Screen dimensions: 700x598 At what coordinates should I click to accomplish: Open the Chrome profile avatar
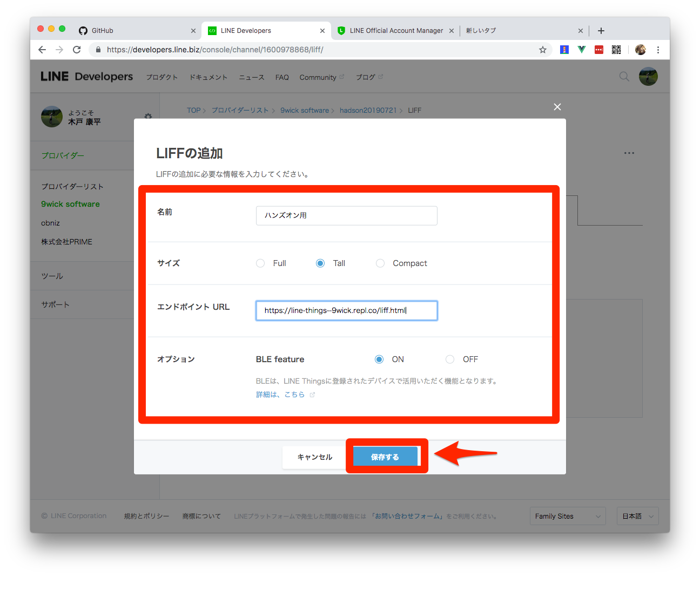click(x=641, y=50)
